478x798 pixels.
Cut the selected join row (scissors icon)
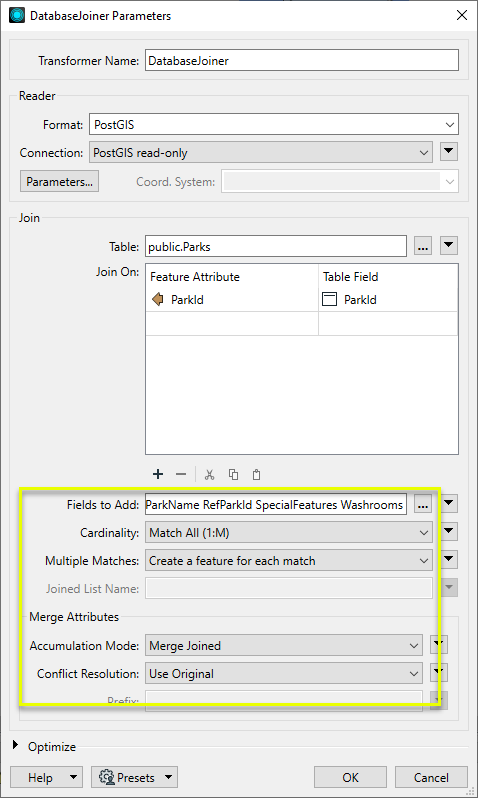(209, 474)
